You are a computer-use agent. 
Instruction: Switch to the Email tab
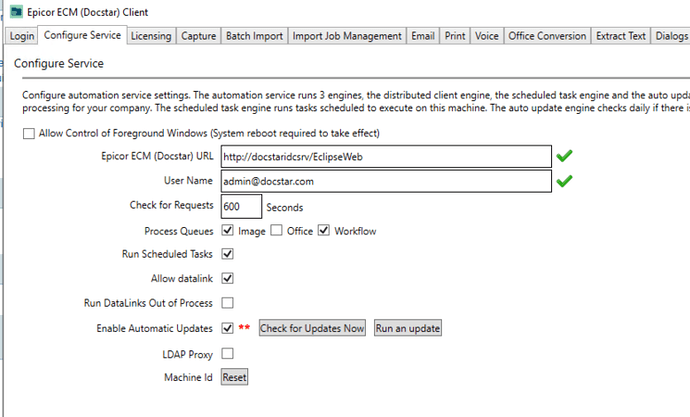click(x=423, y=36)
